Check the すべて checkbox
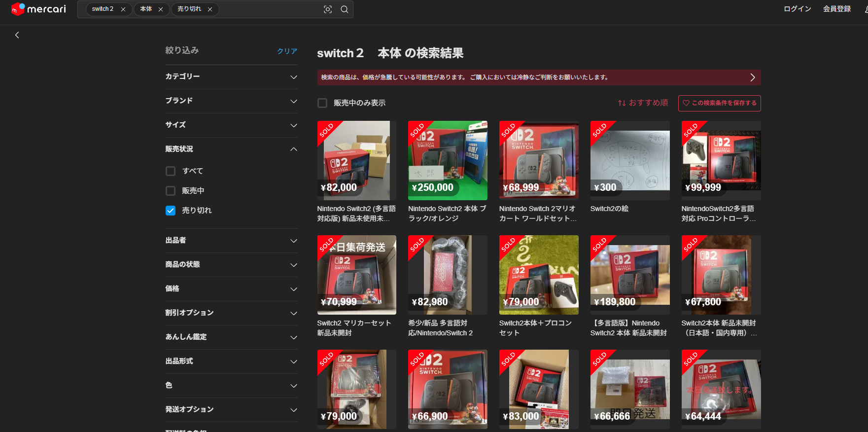Screen dimensions: 868x432 171,171
